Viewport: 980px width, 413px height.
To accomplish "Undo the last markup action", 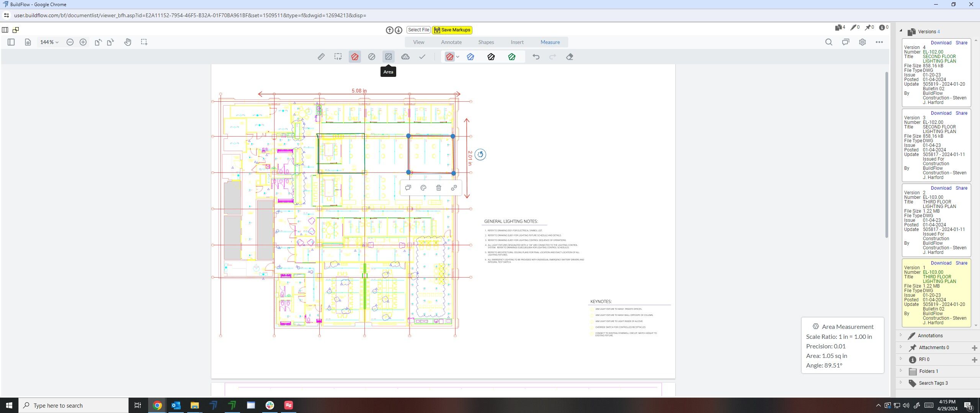I will pos(536,57).
